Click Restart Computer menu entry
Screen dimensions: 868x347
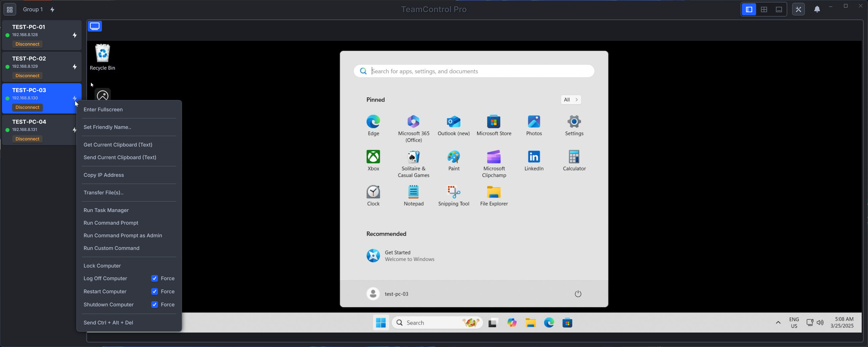(105, 291)
